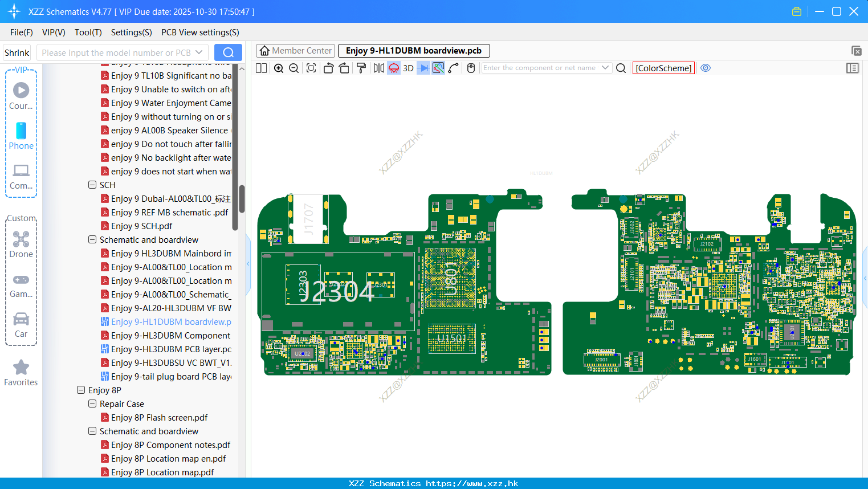Click the blue search button
The width and height of the screenshot is (868, 489).
pyautogui.click(x=228, y=52)
